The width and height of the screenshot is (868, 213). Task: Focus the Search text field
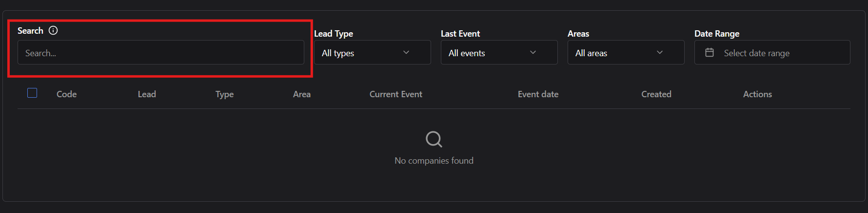tap(160, 52)
